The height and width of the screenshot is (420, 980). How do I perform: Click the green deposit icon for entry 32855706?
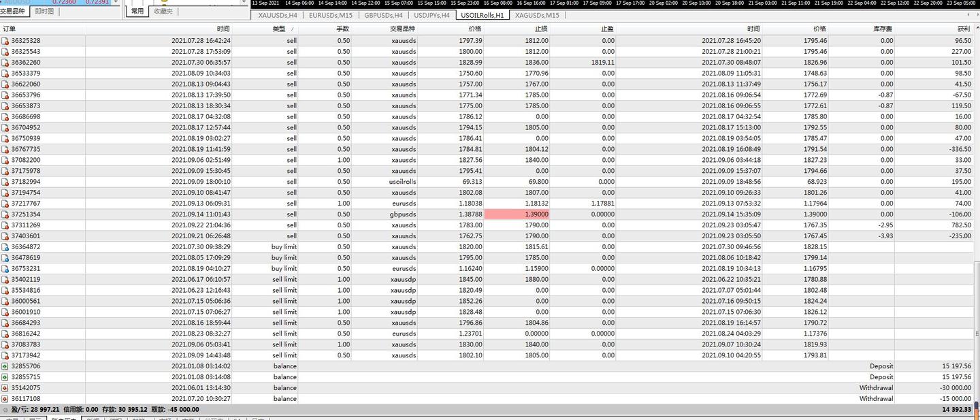(x=5, y=366)
